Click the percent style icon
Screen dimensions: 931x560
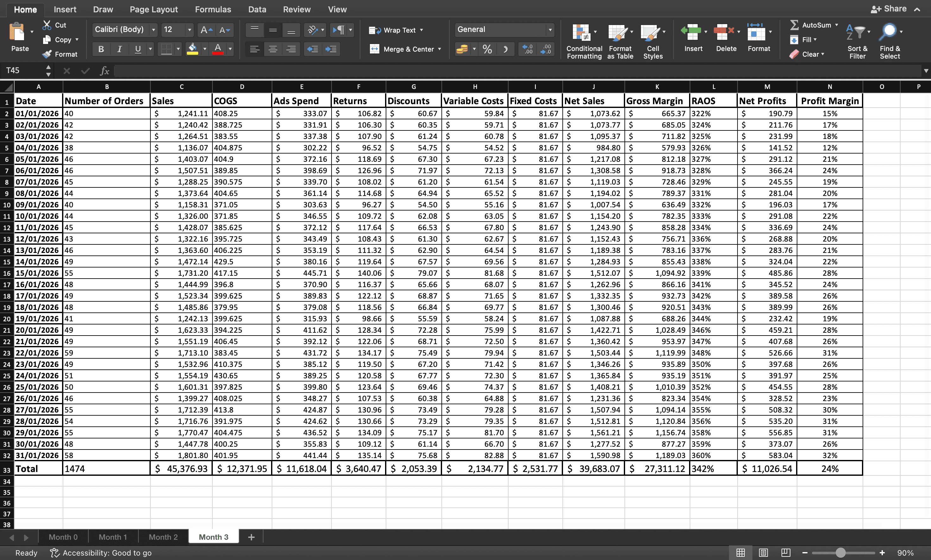click(487, 49)
